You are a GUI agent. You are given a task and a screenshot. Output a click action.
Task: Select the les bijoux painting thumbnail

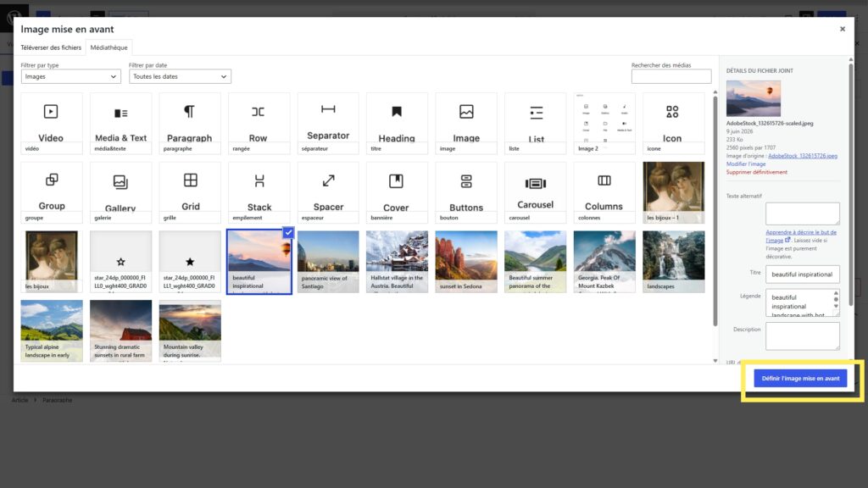point(52,262)
